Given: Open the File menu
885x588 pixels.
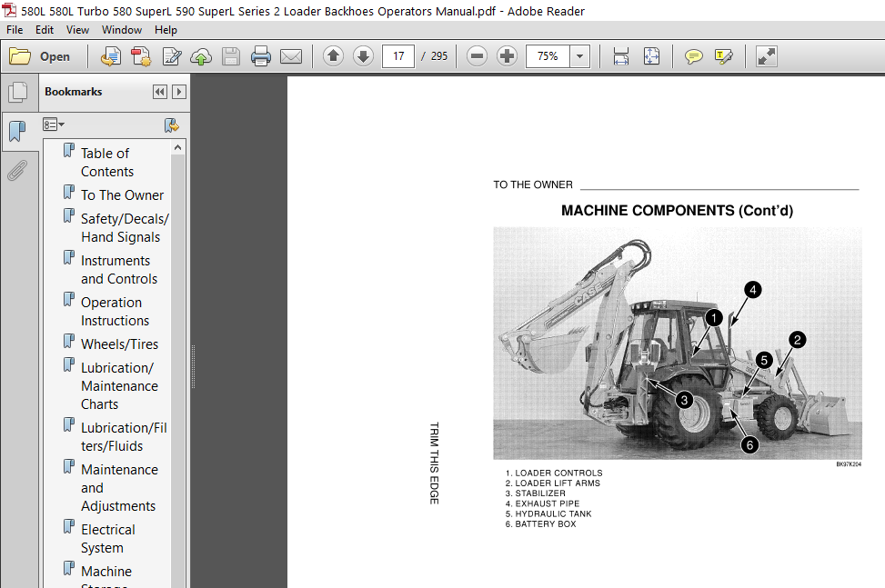Looking at the screenshot, I should tap(15, 30).
